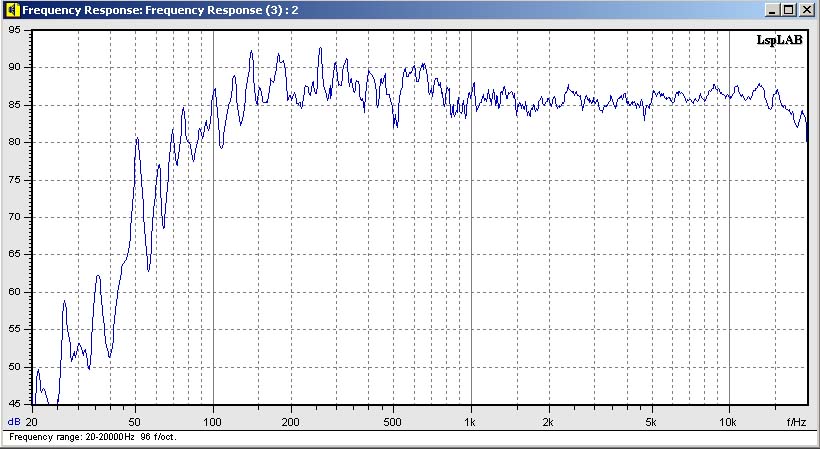Click the 55 value on the dB axis
The height and width of the screenshot is (449, 820).
click(x=15, y=329)
